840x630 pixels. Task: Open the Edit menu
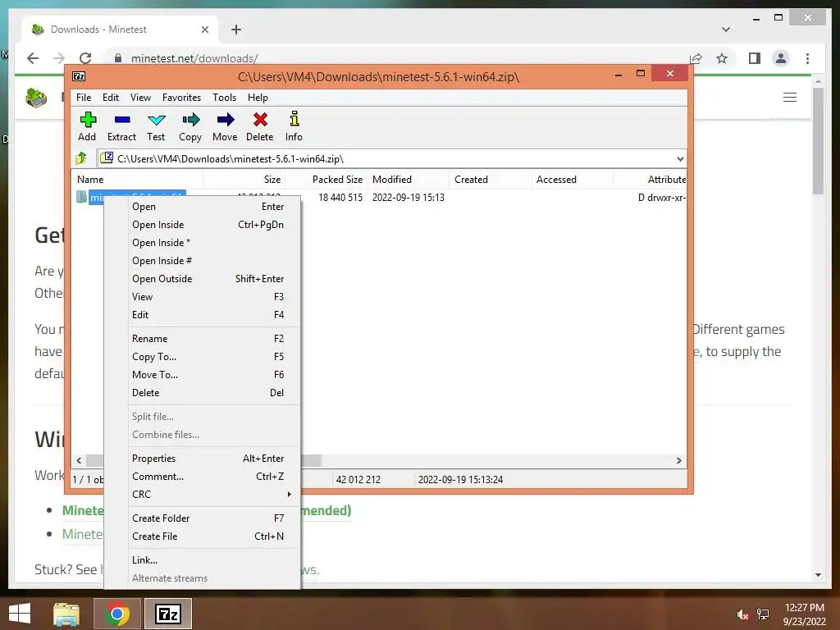tap(111, 98)
